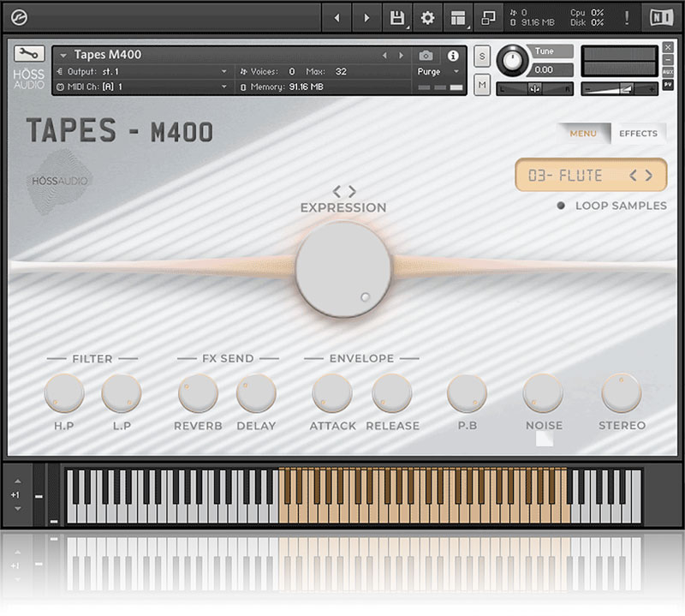685x616 pixels.
Task: Click the previous instrument arrow in header
Action: [384, 56]
